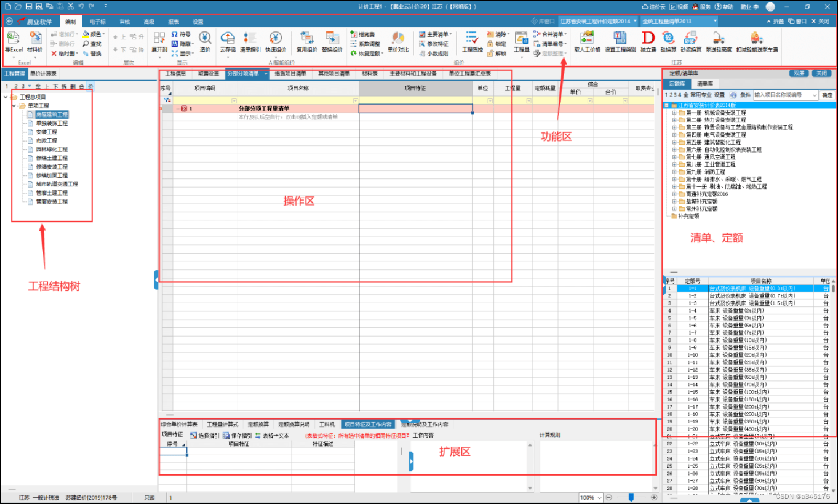
Task: Click the 独立费 red D icon
Action: click(649, 38)
